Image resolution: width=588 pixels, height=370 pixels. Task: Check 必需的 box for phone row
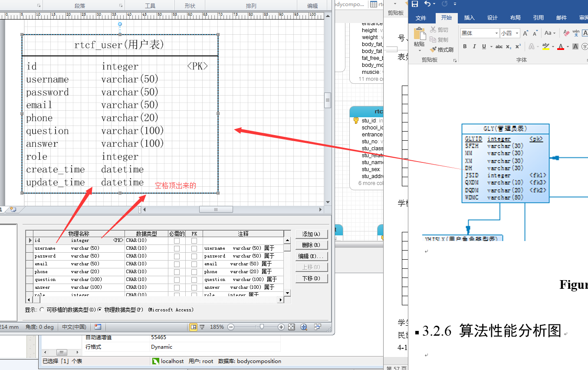pos(177,272)
